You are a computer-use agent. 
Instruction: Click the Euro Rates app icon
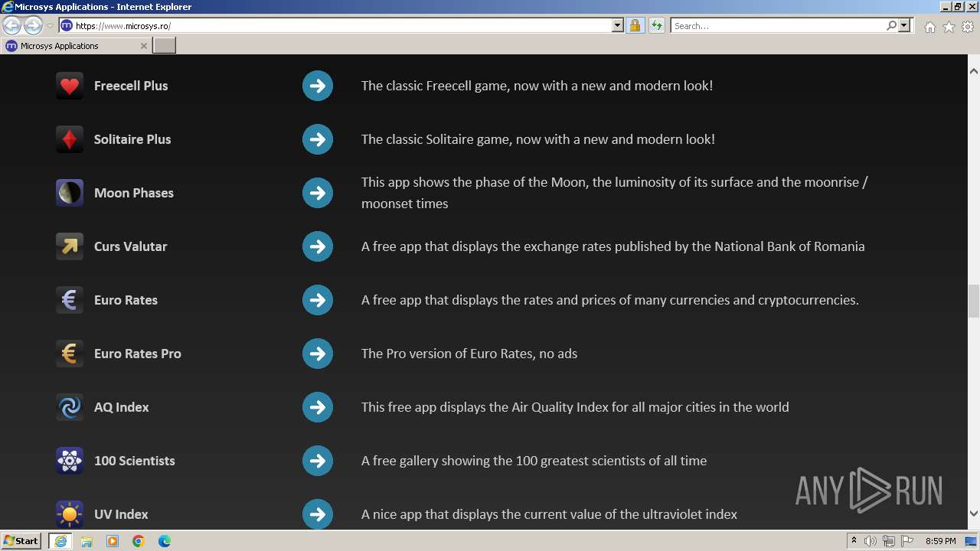(x=70, y=300)
